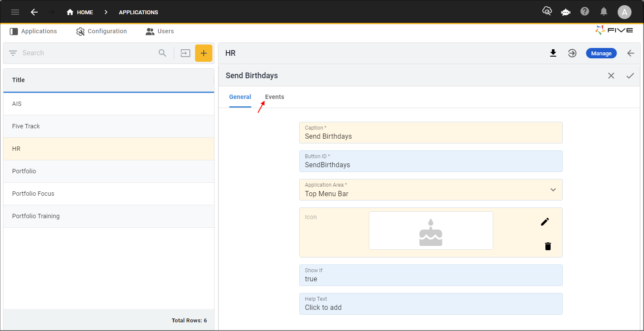Select the Portfolio application row
The height and width of the screenshot is (331, 644).
pyautogui.click(x=109, y=172)
